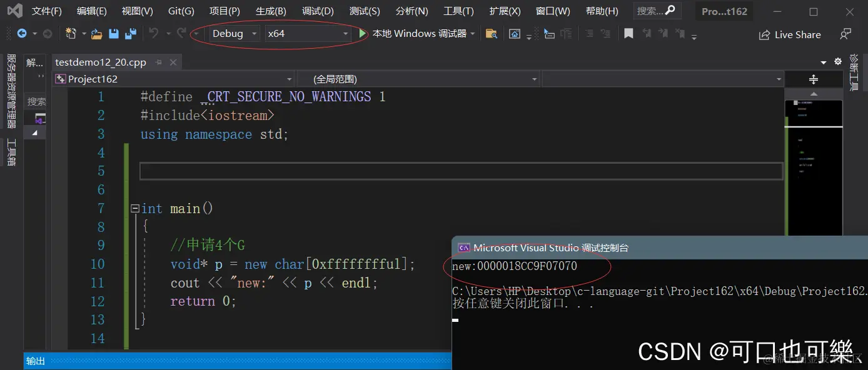This screenshot has width=868, height=370.
Task: Click the Live Share button
Action: point(790,35)
